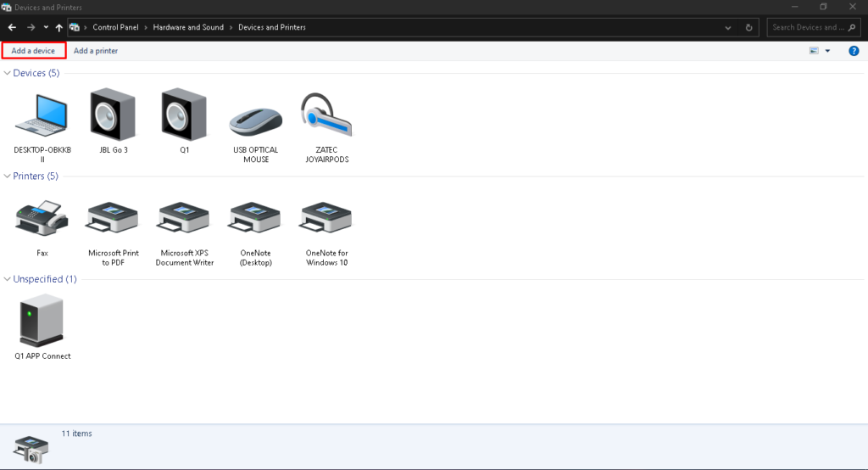Click the Add a device button

(x=33, y=50)
